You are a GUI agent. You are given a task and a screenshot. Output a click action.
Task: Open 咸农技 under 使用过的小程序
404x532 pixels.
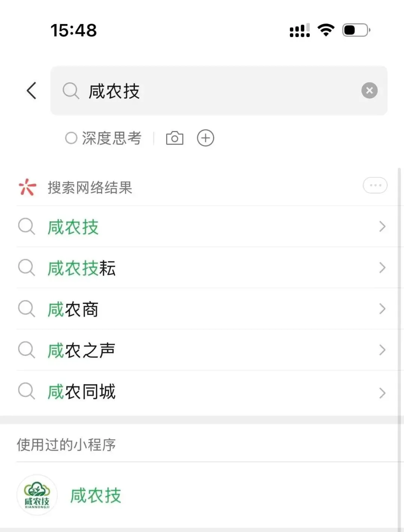pos(202,495)
